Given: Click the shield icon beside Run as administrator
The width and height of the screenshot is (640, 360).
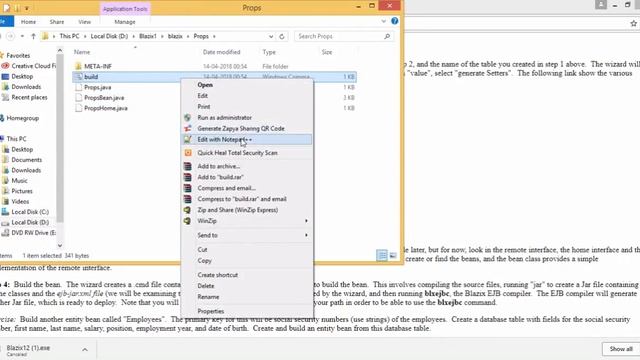Looking at the screenshot, I should pyautogui.click(x=188, y=118).
